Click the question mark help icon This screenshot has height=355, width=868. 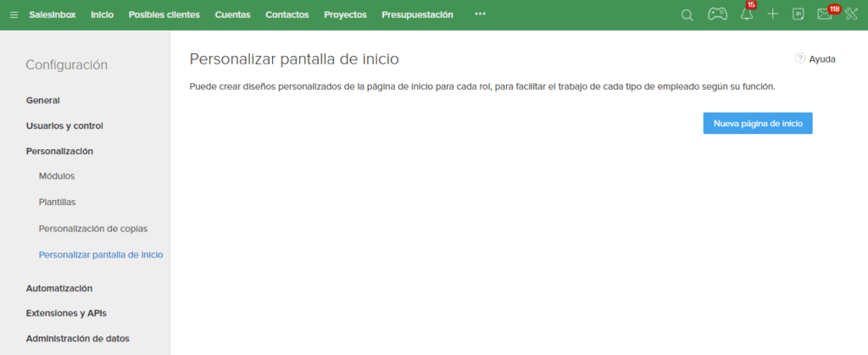[800, 58]
